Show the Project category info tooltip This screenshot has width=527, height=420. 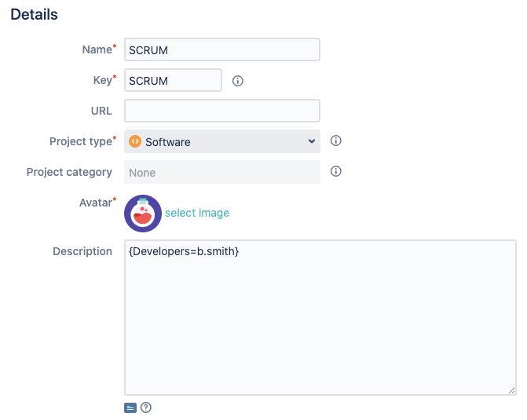pyautogui.click(x=336, y=171)
